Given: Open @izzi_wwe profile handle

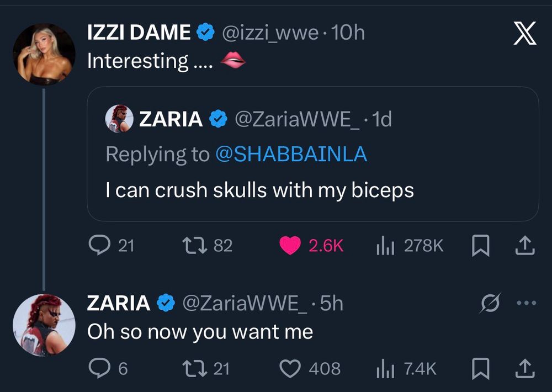Looking at the screenshot, I should pyautogui.click(x=270, y=33).
